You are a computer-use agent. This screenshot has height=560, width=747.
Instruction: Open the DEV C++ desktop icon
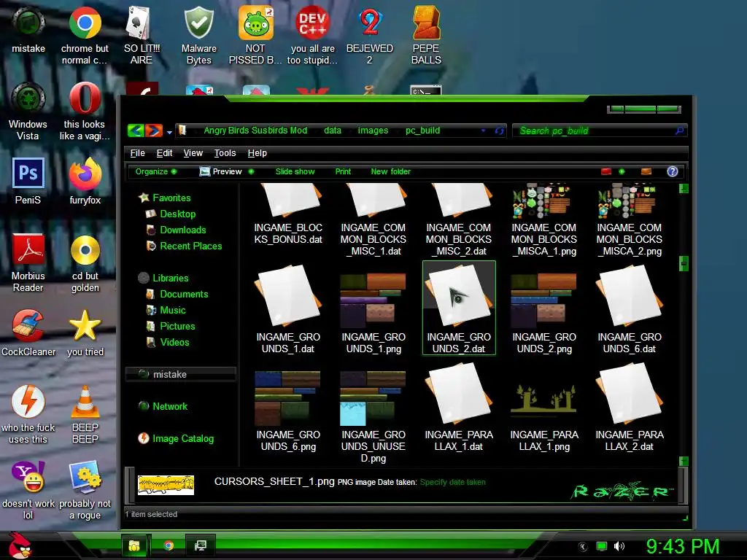coord(312,36)
